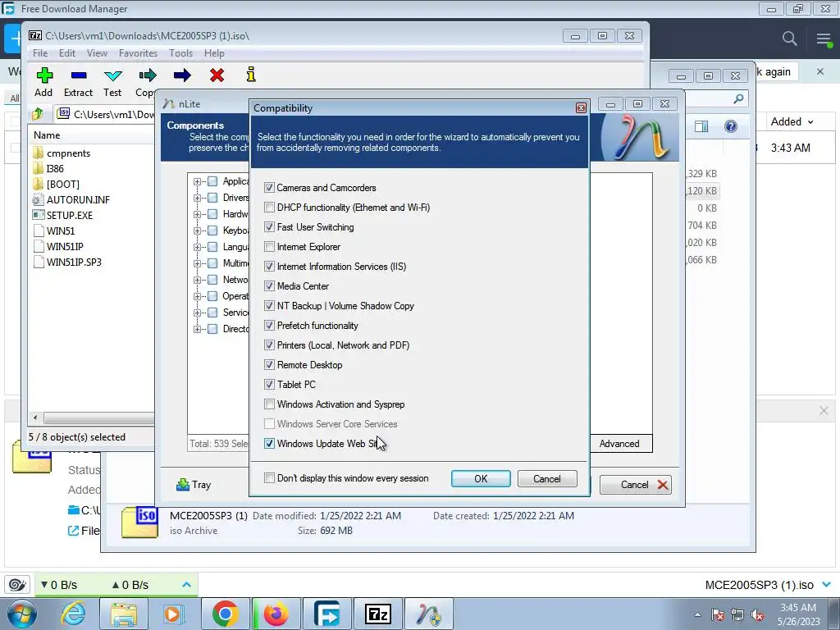Image resolution: width=840 pixels, height=630 pixels.
Task: Expand the Keyboards tree node in nLite
Action: (197, 231)
